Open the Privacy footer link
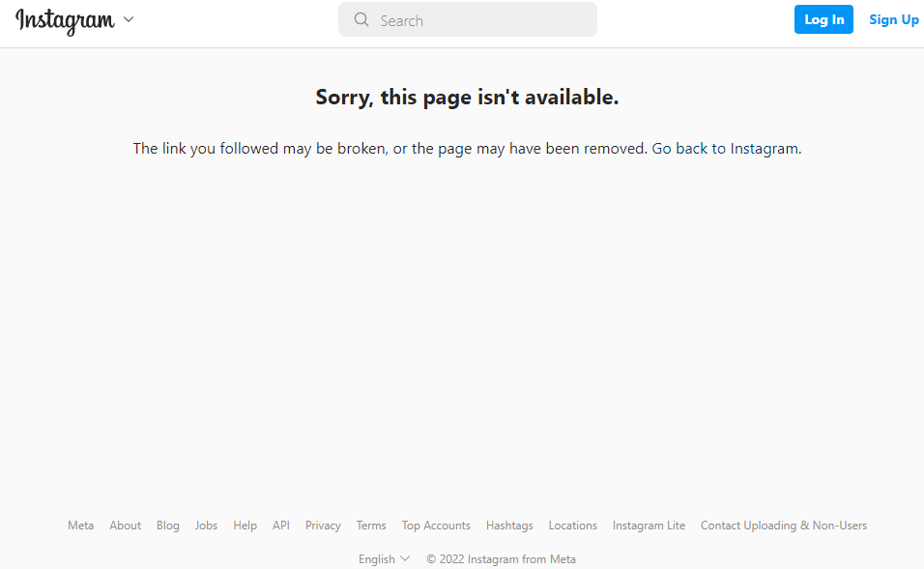924x569 pixels. click(x=323, y=526)
